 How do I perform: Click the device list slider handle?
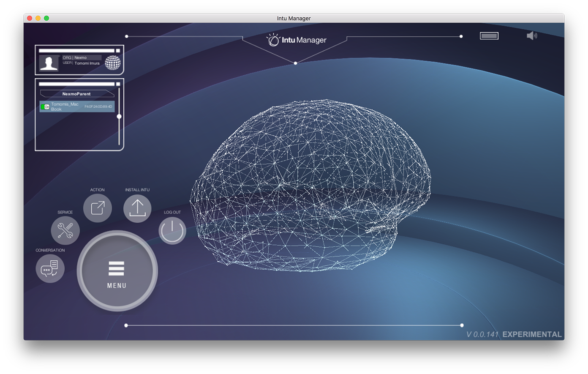pyautogui.click(x=119, y=116)
